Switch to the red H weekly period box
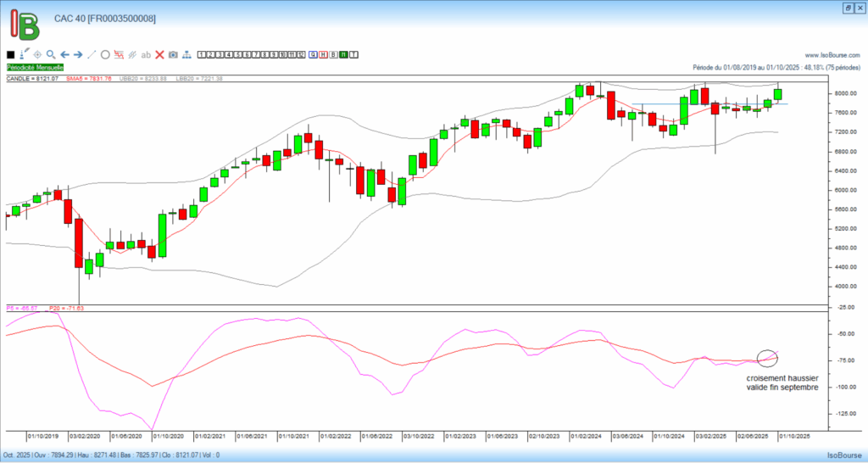The image size is (868, 463). coord(322,55)
